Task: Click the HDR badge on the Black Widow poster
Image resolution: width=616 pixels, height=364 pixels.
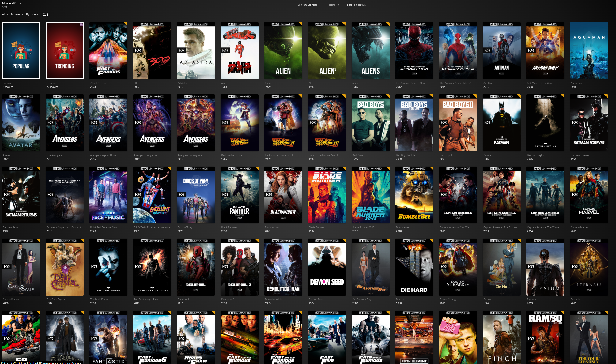Action: click(269, 194)
